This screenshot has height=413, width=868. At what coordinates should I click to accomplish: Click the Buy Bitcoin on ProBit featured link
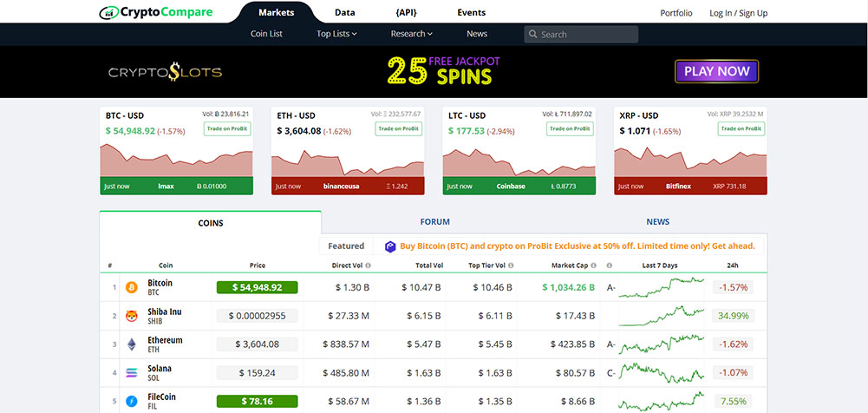click(578, 246)
